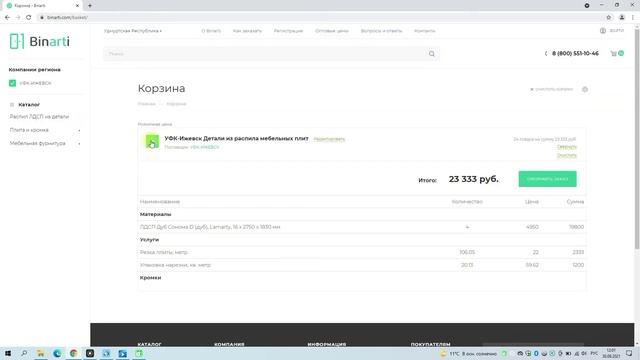Click the taskbar search icon
This screenshot has width=640, height=360.
(x=24, y=353)
